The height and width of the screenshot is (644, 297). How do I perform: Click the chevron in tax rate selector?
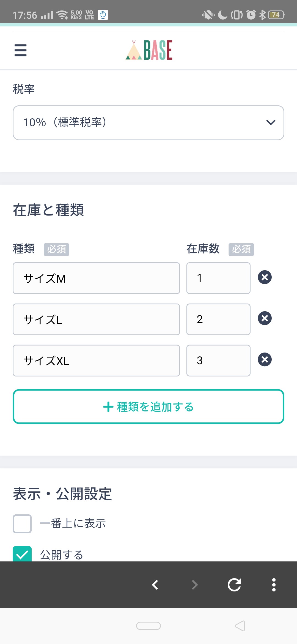pyautogui.click(x=271, y=122)
